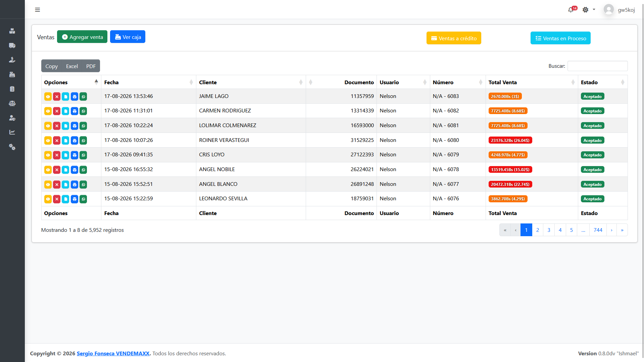View ANGEL BLANCO sale with eye icon

(x=48, y=185)
